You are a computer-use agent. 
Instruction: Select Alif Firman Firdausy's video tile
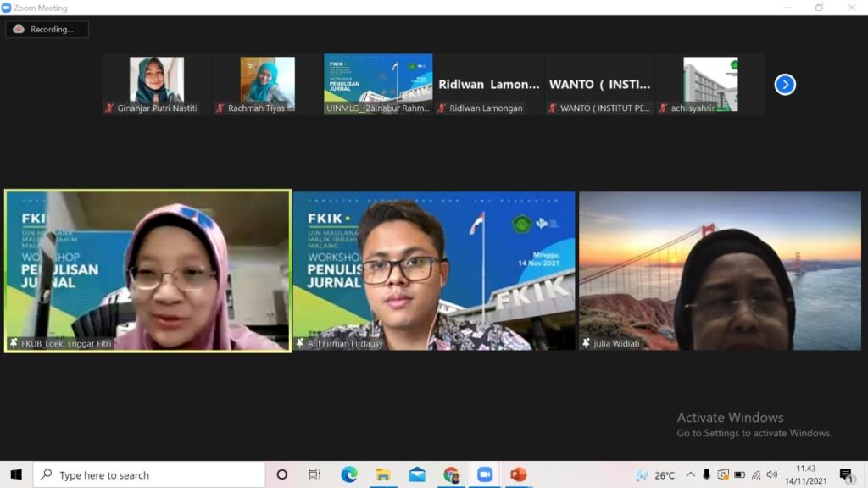coord(433,270)
